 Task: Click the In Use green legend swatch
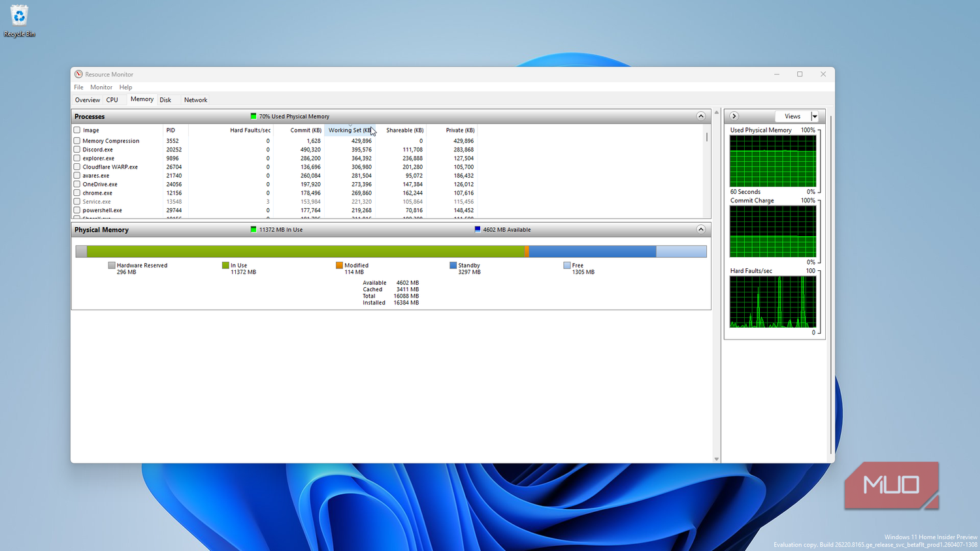point(225,266)
